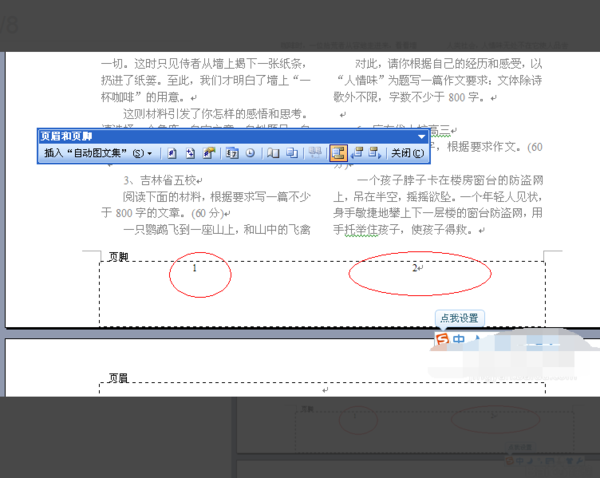Viewport: 600px width, 478px height.
Task: Click the Insert Time clock icon
Action: coord(250,153)
